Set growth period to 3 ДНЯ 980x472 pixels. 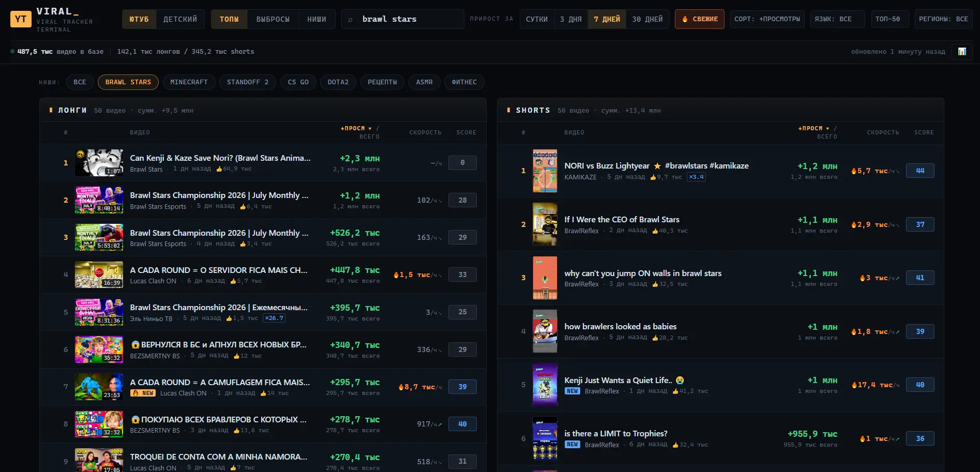tap(570, 19)
